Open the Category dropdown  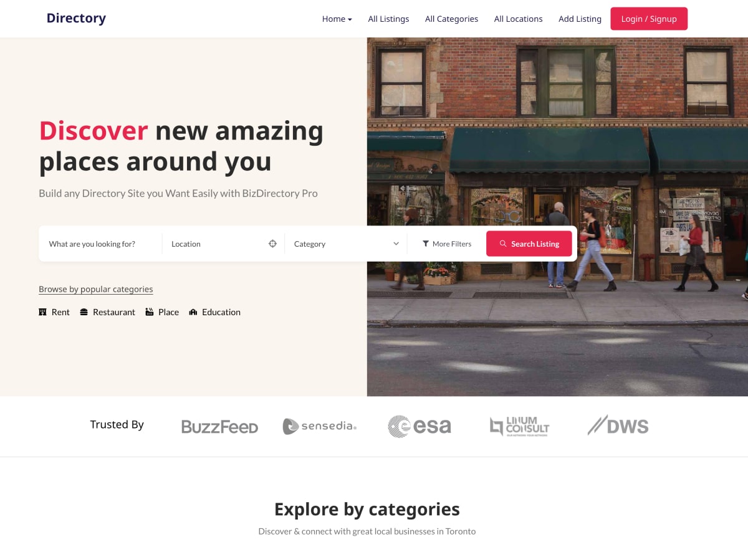(346, 244)
